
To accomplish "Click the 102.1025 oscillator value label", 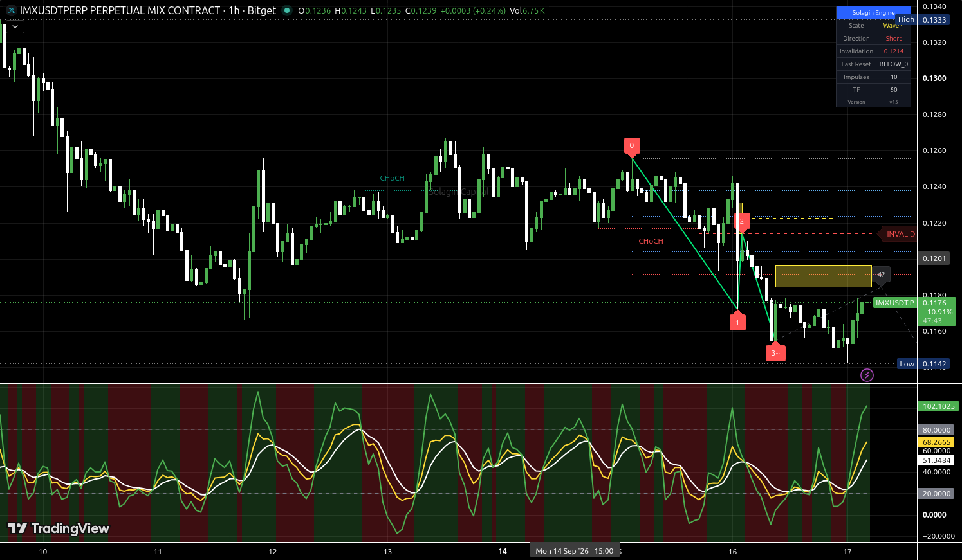I will coord(938,406).
